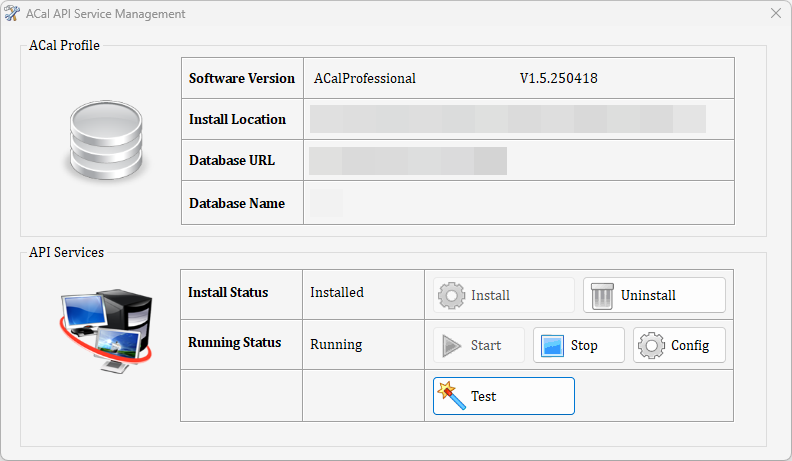
Task: Click the grayed-out Install button
Action: click(504, 295)
